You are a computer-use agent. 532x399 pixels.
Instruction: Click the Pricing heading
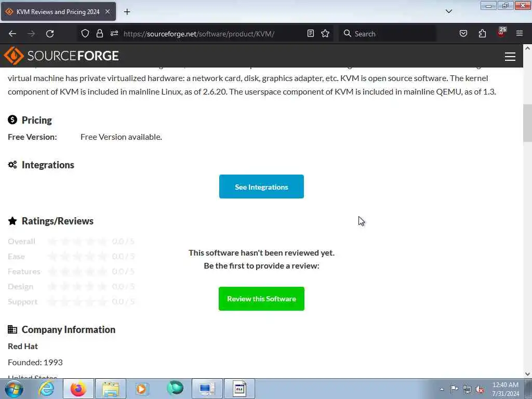point(37,120)
